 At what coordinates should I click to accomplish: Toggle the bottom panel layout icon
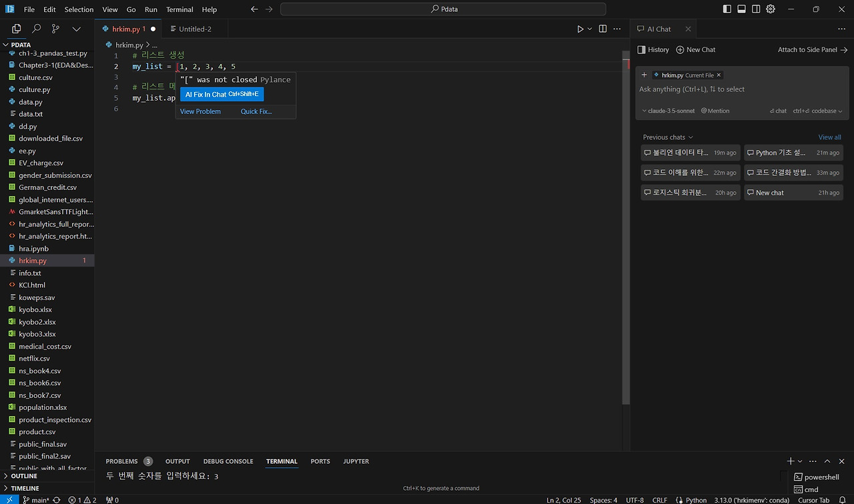tap(742, 9)
